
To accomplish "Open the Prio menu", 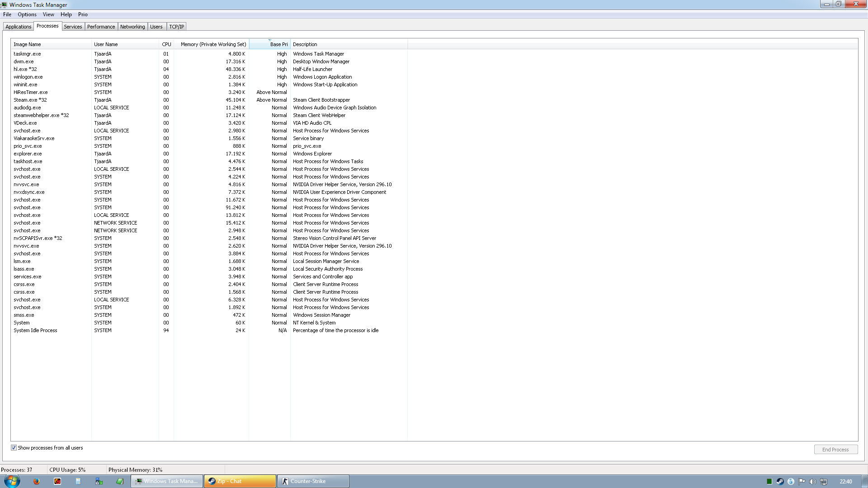I will click(x=83, y=14).
